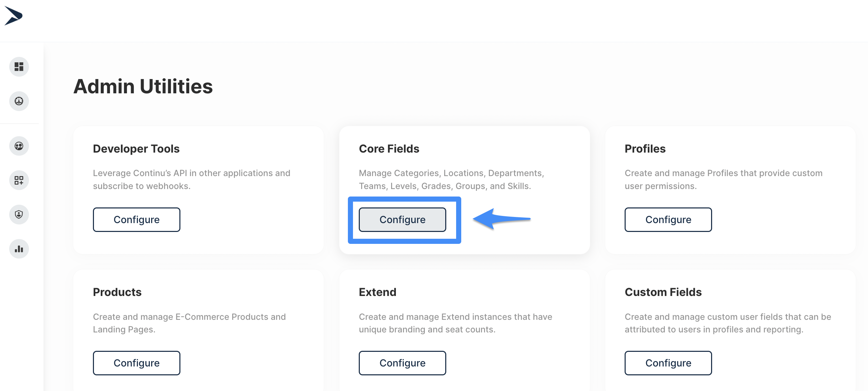Select Configure for Extend
This screenshot has height=391, width=868.
pyautogui.click(x=402, y=363)
